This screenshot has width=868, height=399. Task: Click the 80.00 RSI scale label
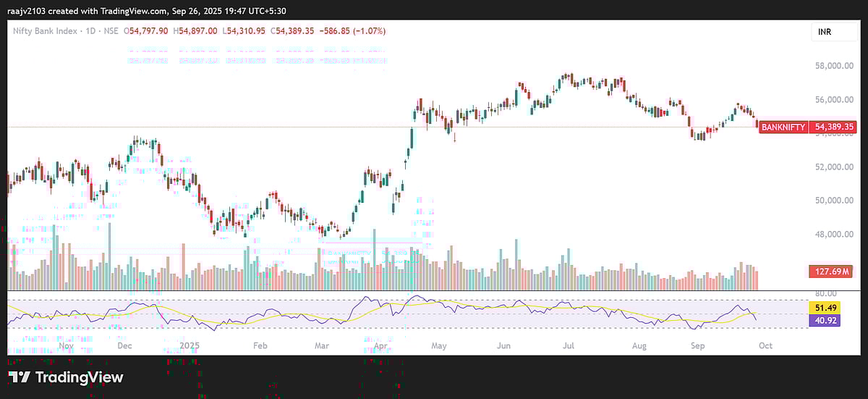coord(826,293)
